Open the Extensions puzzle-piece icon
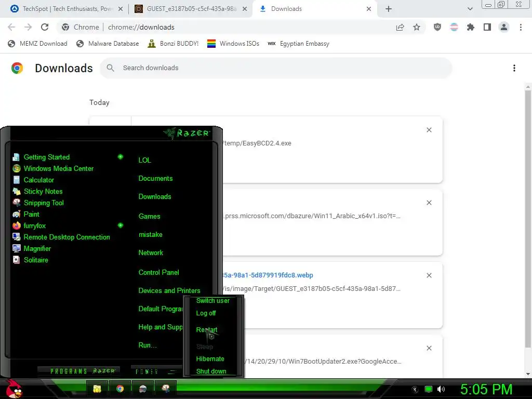 [x=470, y=27]
